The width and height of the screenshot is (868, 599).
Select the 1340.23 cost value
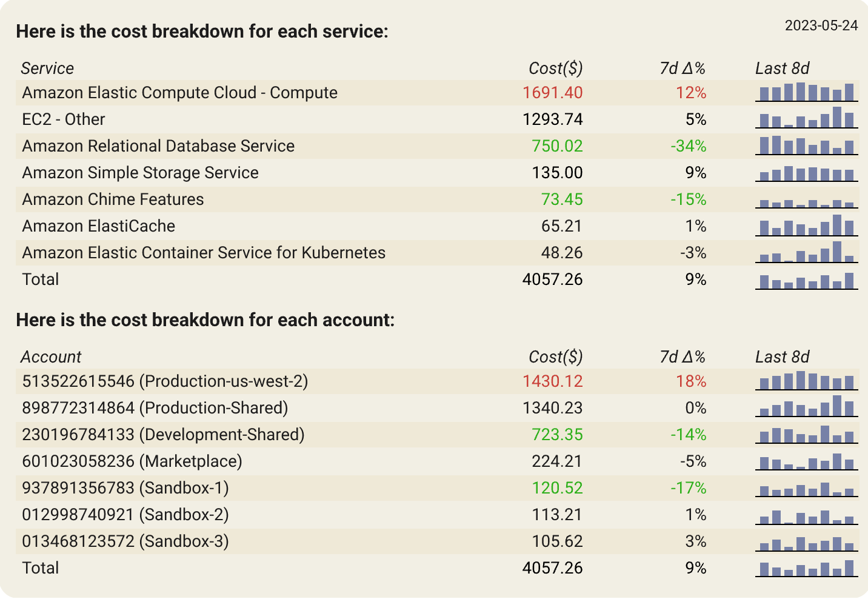[553, 408]
